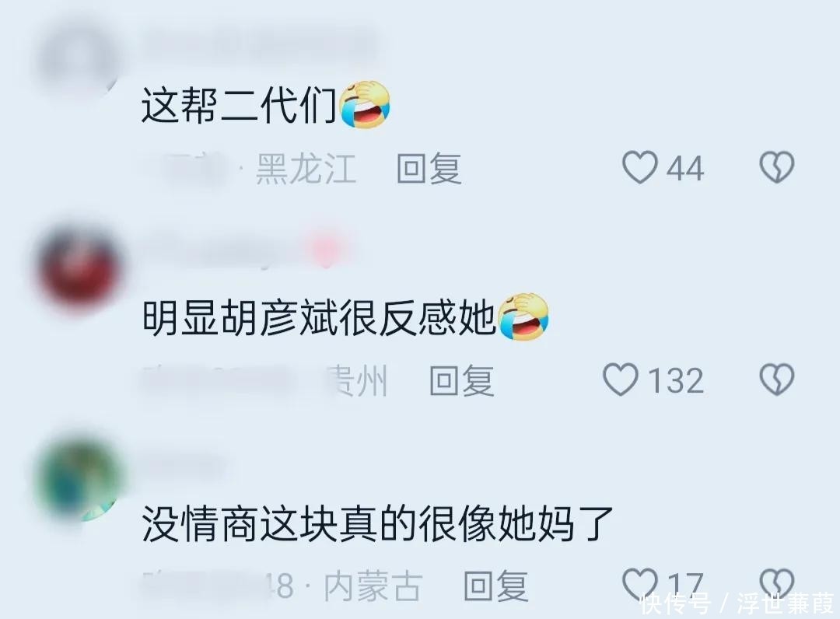Select the comment text 这帮二代们
This screenshot has height=619, width=840.
(240, 105)
